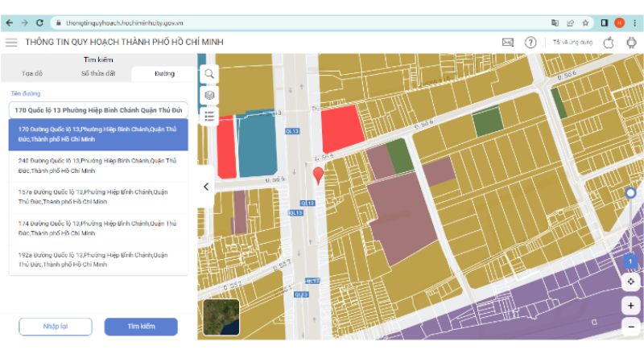Click the Nhập lại reset button
Image resolution: width=644 pixels, height=362 pixels.
tap(56, 327)
